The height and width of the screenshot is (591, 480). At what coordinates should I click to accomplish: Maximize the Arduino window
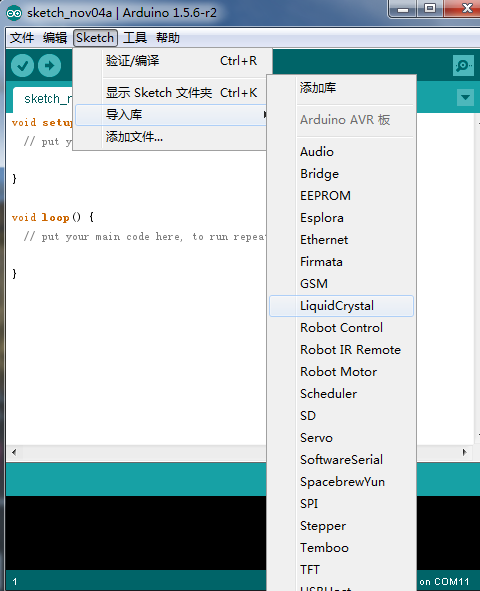tap(430, 9)
